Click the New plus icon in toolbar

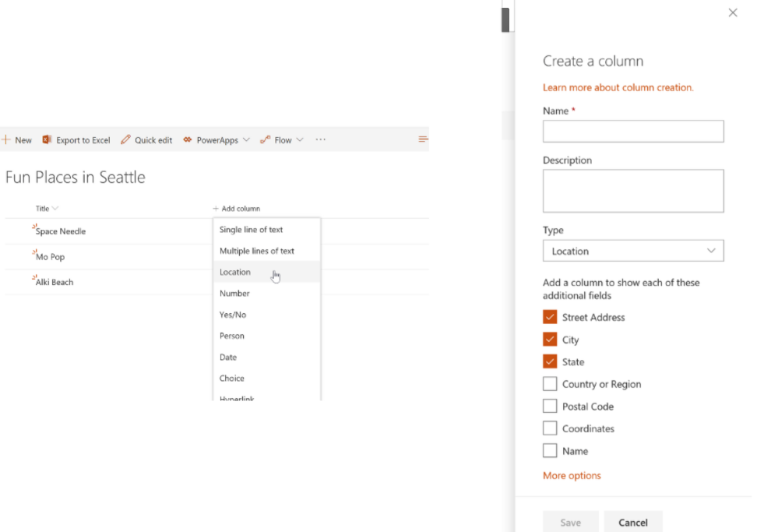click(x=5, y=140)
